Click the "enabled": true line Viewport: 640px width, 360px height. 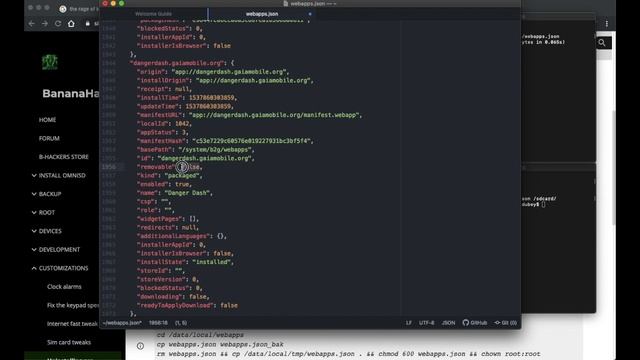[x=164, y=184]
